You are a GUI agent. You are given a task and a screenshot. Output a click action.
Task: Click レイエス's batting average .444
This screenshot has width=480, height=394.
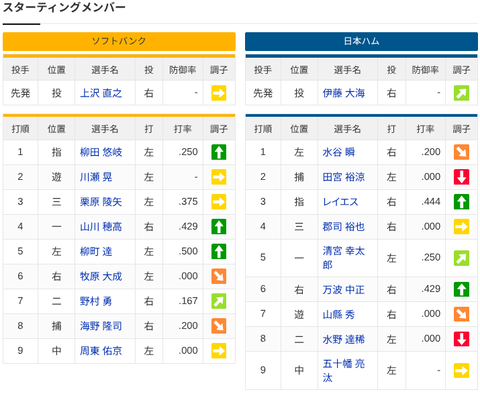(x=431, y=202)
